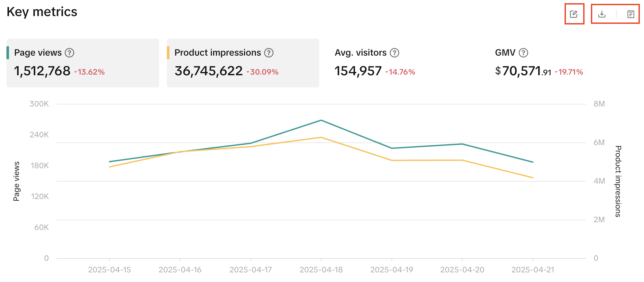Toggle the Product impressions metric card

click(243, 63)
